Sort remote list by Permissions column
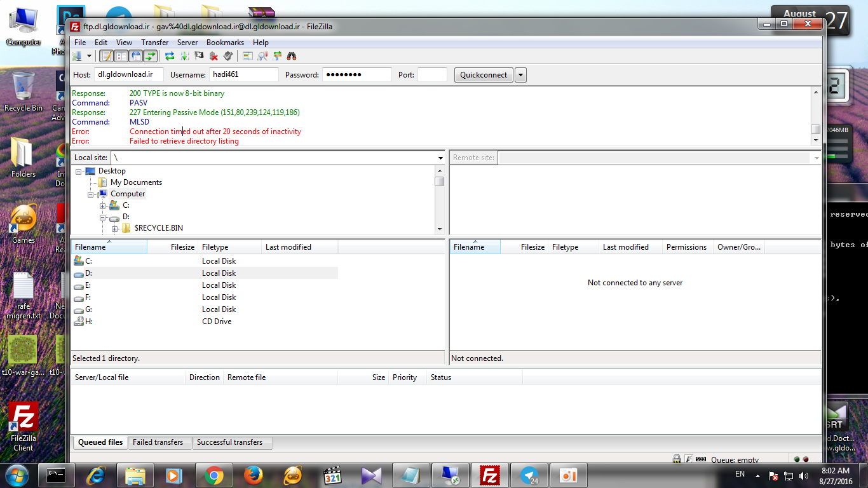This screenshot has width=868, height=488. 687,247
